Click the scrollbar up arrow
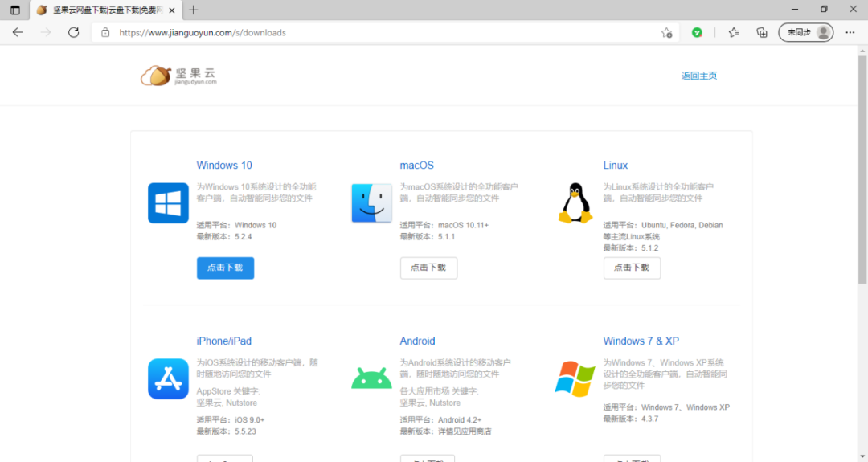Viewport: 868px width, 462px height. tap(862, 51)
